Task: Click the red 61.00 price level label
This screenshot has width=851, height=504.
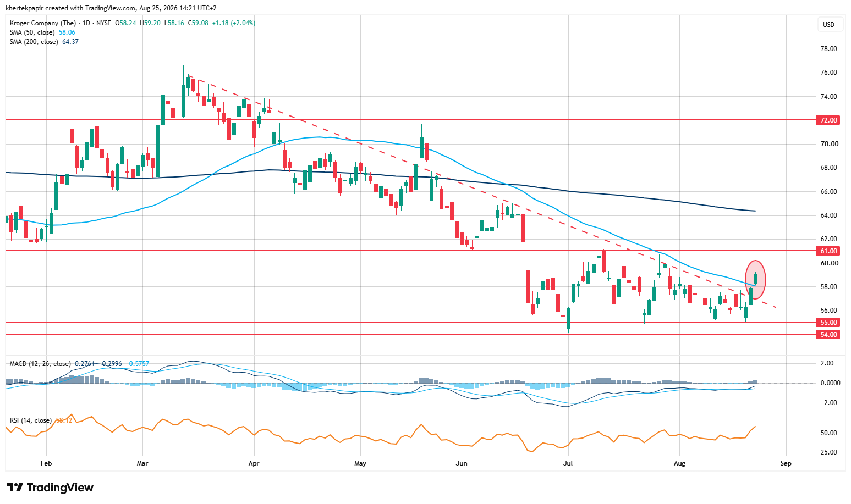Action: (829, 251)
